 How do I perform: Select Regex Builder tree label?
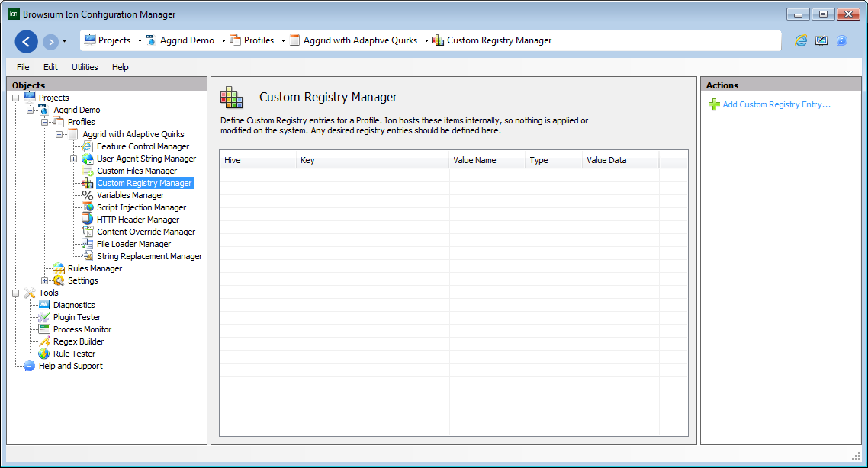pos(79,341)
